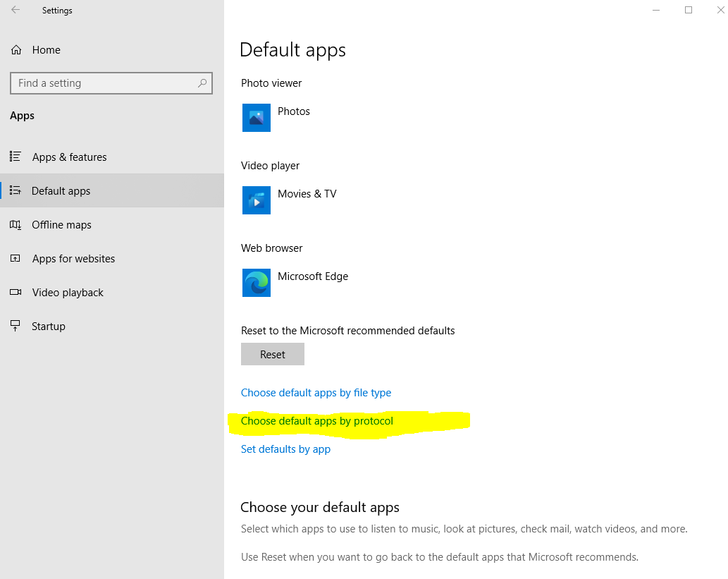Open Choose default apps by file type
The width and height of the screenshot is (728, 579).
point(316,393)
